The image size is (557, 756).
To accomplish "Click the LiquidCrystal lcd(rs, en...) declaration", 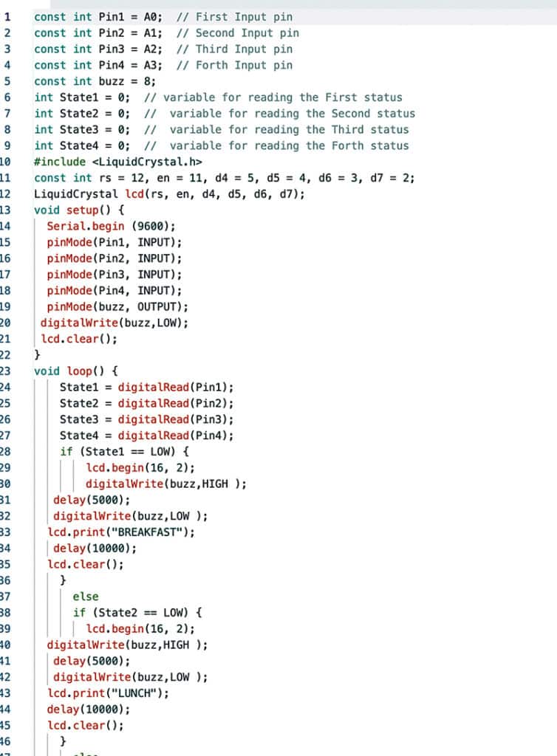I will point(169,194).
